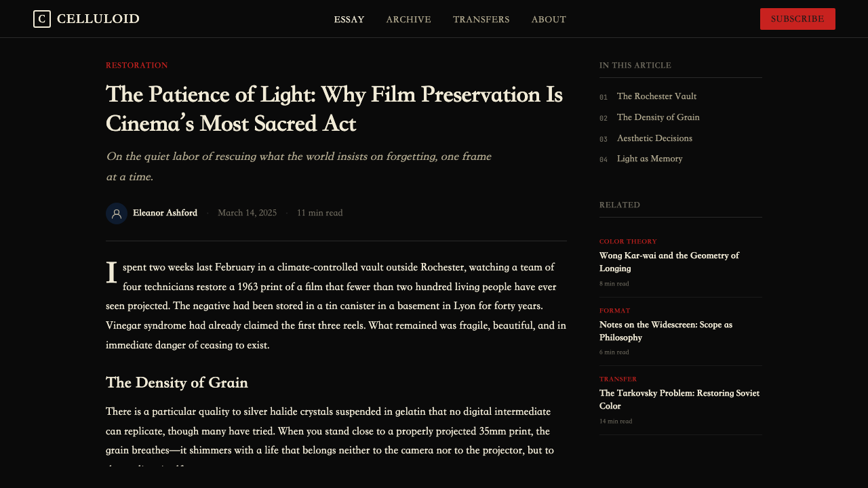Visit the About page
Image resolution: width=868 pixels, height=488 pixels.
pos(549,20)
